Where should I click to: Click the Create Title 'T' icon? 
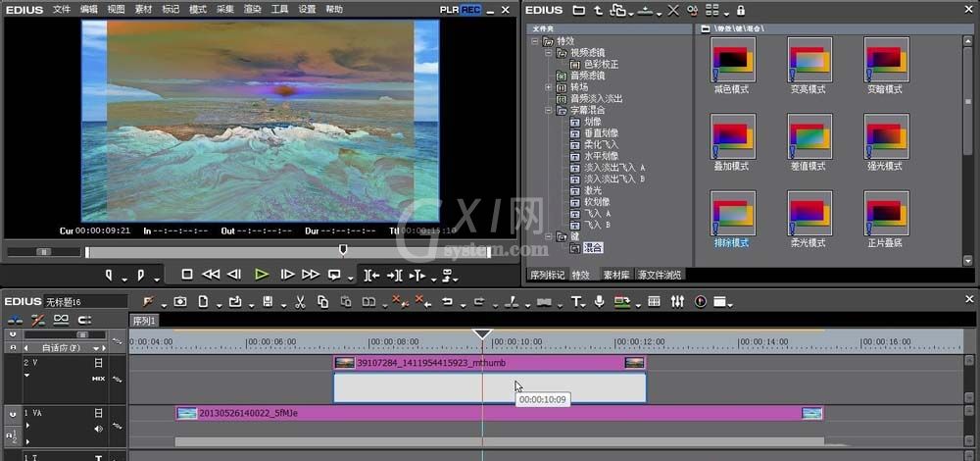(576, 302)
